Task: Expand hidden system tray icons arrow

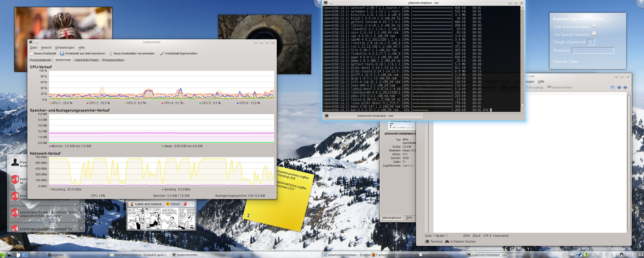Action: coord(628,255)
